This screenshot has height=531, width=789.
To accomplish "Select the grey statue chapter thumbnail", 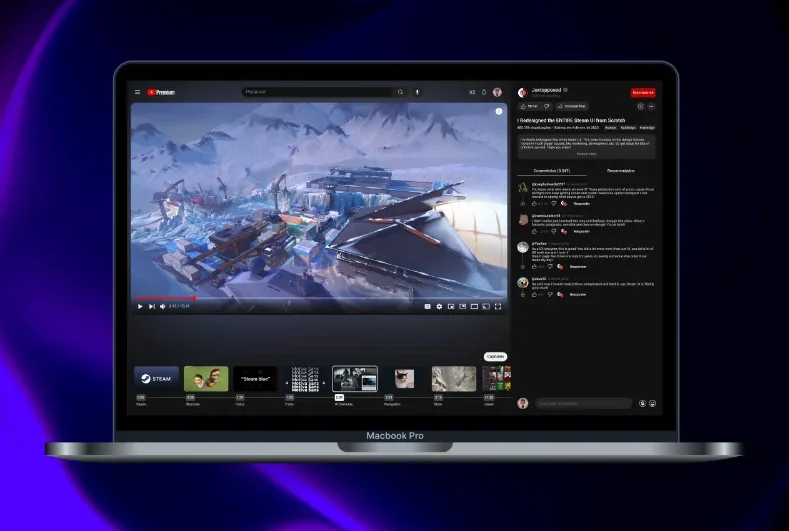I will 454,378.
